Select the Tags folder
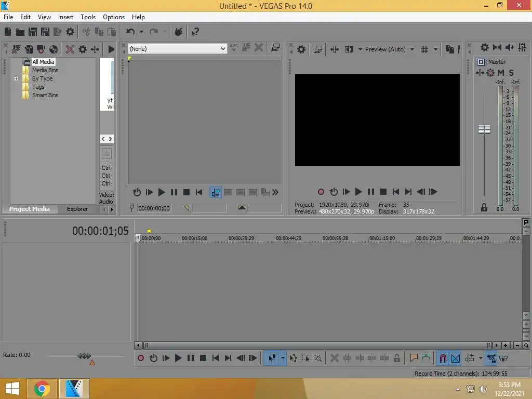The height and width of the screenshot is (399, 532). 38,87
